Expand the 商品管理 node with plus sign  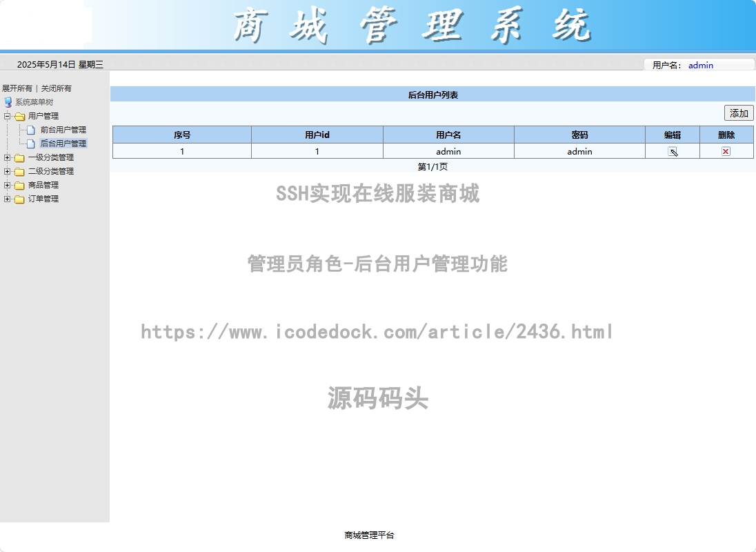(7, 185)
